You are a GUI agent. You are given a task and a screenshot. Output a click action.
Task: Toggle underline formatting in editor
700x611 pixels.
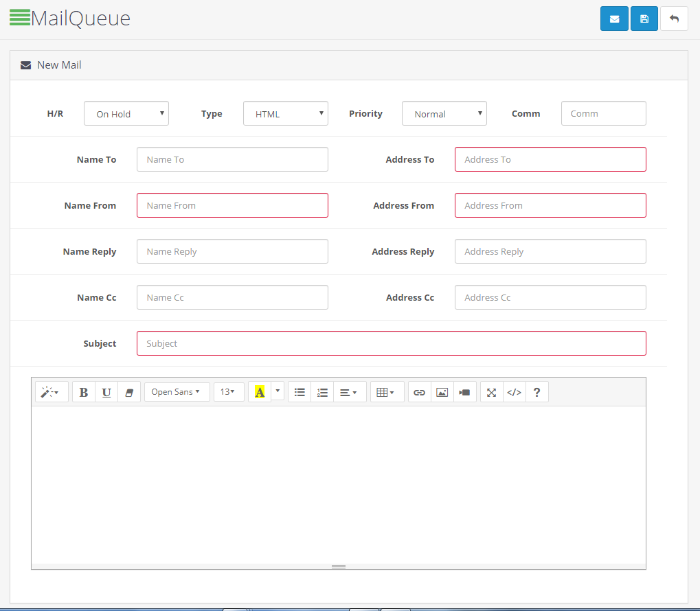[106, 392]
